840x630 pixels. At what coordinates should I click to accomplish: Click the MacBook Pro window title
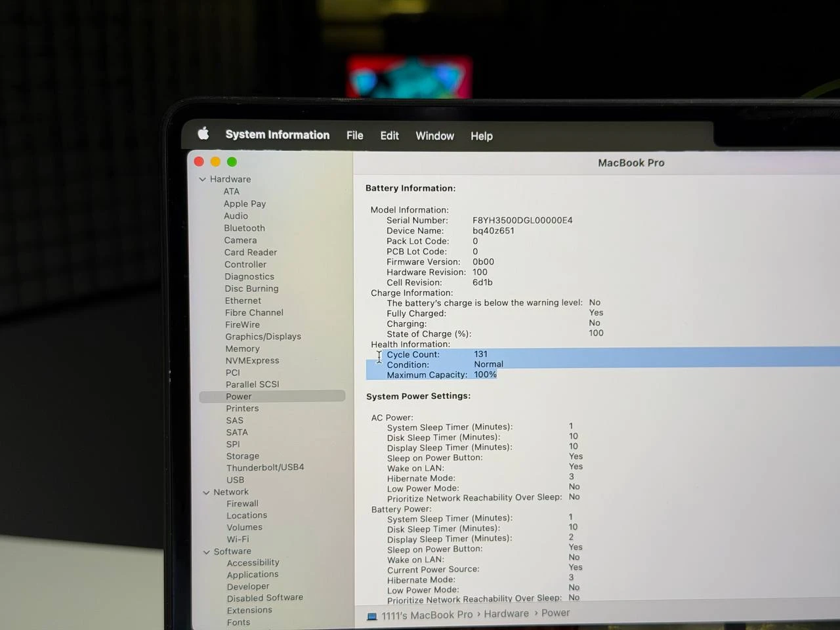click(631, 163)
